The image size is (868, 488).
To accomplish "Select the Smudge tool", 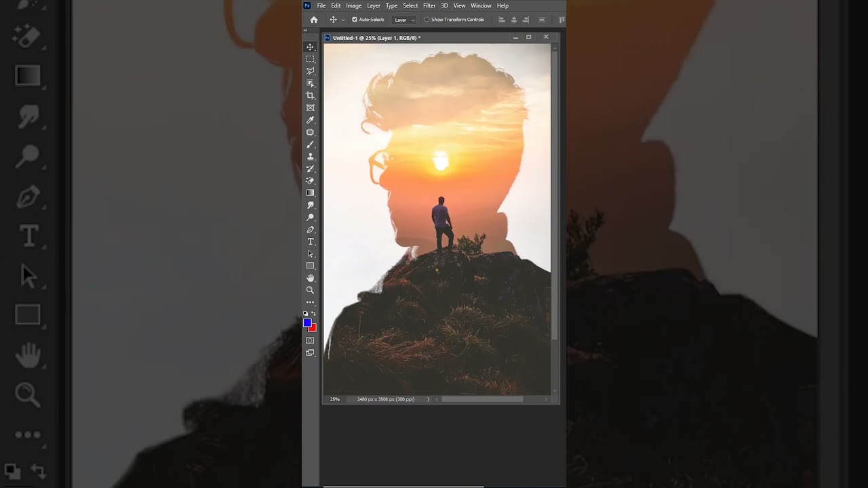I will pyautogui.click(x=311, y=205).
